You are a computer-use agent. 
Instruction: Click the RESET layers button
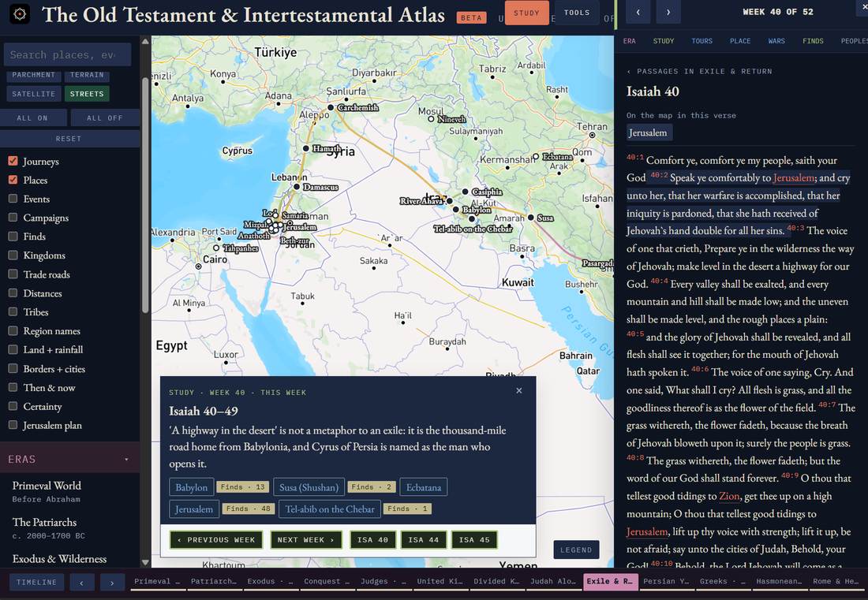click(69, 139)
